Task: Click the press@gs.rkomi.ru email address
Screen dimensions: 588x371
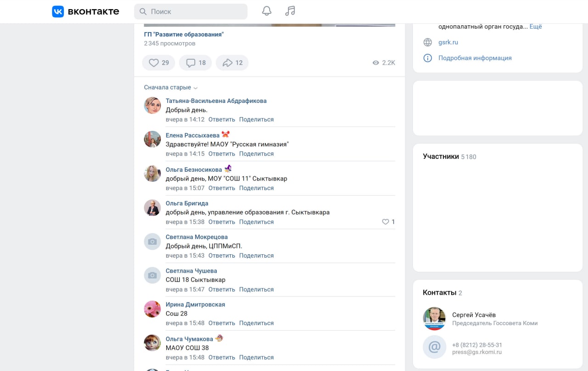Action: tap(477, 352)
